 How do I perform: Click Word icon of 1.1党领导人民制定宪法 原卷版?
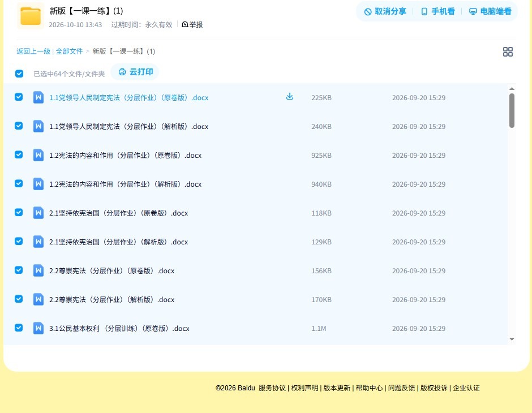pos(38,97)
